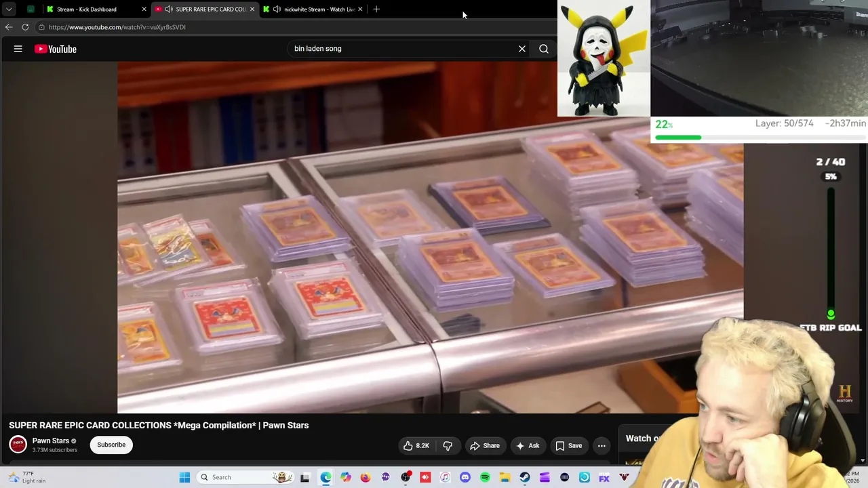
Task: Open a new browser tab
Action: tap(376, 9)
